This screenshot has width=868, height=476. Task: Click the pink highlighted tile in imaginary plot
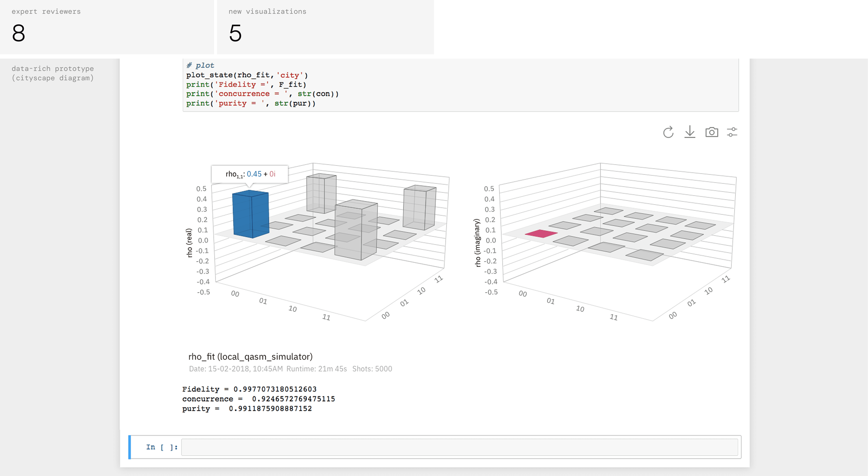click(541, 233)
